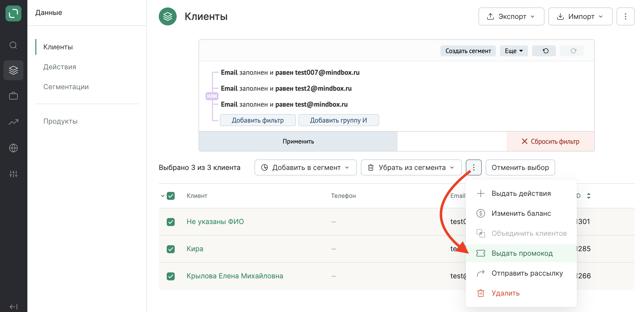The width and height of the screenshot is (644, 312).
Task: Select Удалить menu item
Action: pyautogui.click(x=521, y=293)
